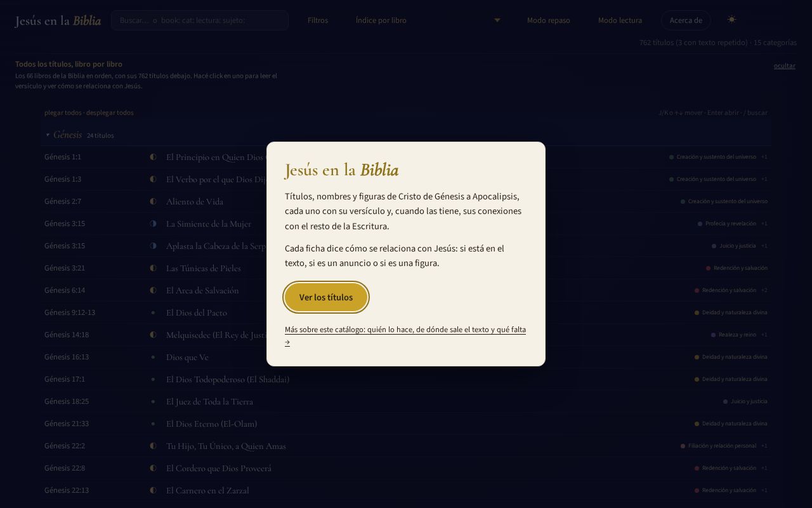812x508 pixels.
Task: Click the half-circle icon beside El Carnero en el Zarzal
Action: click(153, 490)
